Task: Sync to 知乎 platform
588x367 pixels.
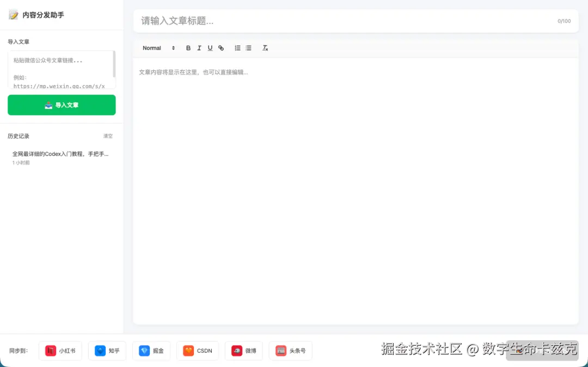Action: [107, 351]
